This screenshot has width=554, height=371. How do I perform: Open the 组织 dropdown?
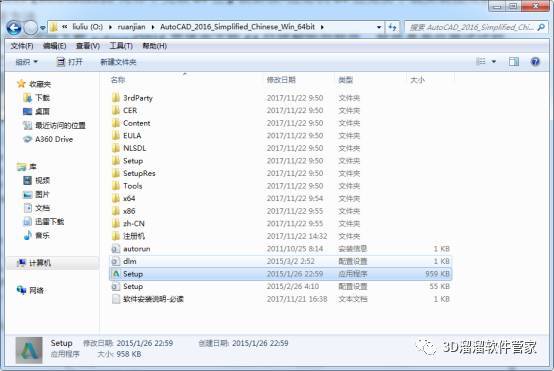click(26, 62)
